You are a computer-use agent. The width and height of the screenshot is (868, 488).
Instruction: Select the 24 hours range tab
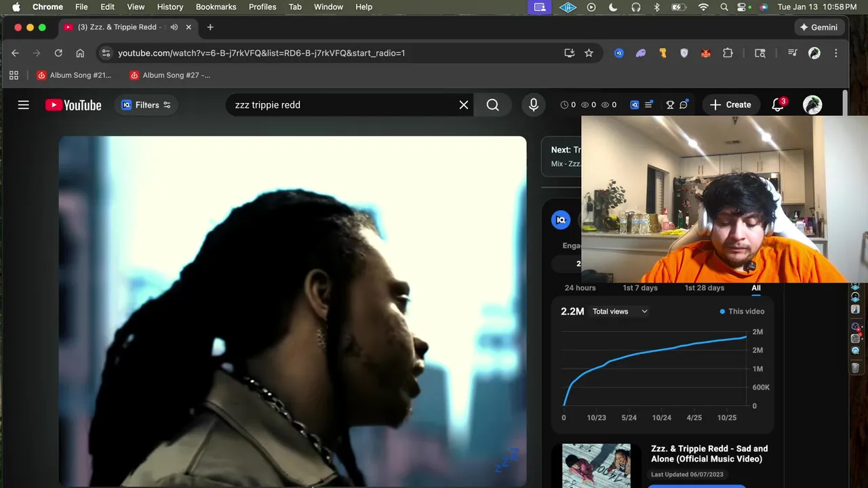click(x=580, y=288)
